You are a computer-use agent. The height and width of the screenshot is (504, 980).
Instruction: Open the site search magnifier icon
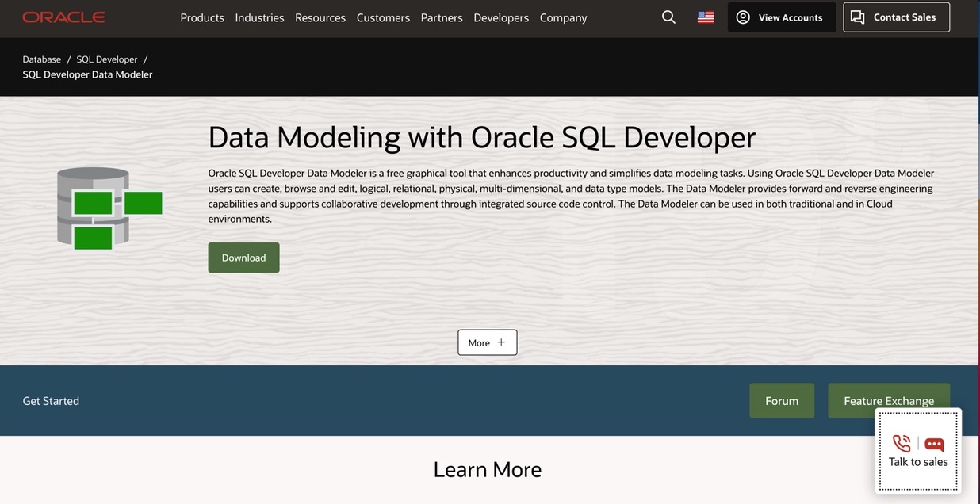(668, 17)
